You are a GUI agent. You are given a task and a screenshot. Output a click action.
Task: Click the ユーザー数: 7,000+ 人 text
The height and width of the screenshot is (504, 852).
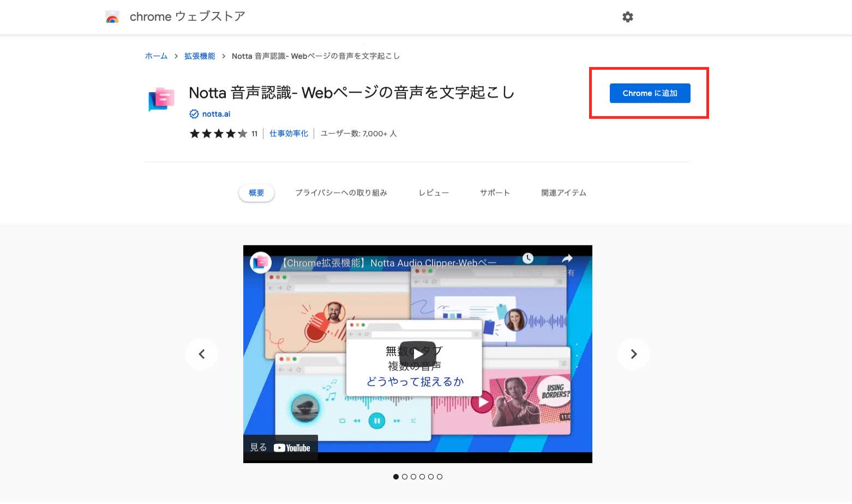358,134
